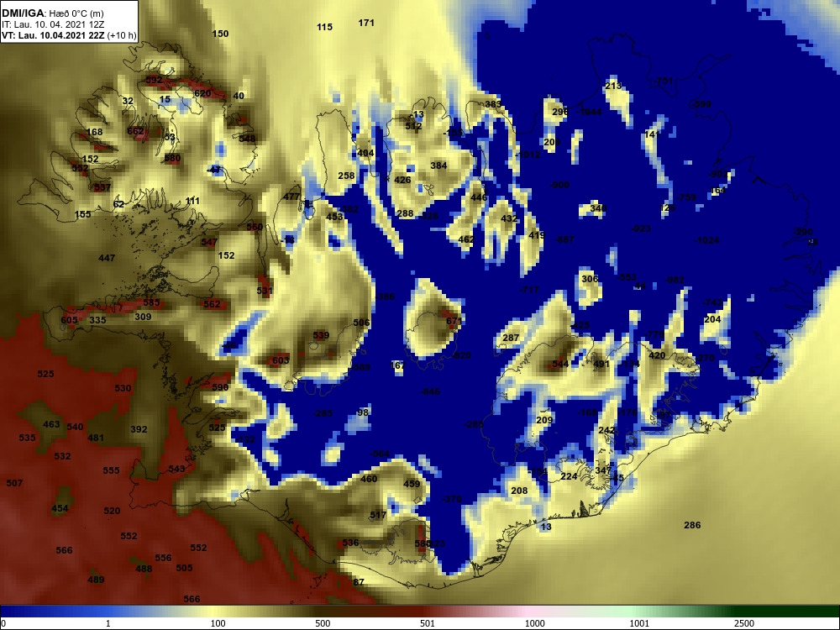This screenshot has height=630, width=840.
Task: Click the map value '544'
Action: (x=560, y=365)
